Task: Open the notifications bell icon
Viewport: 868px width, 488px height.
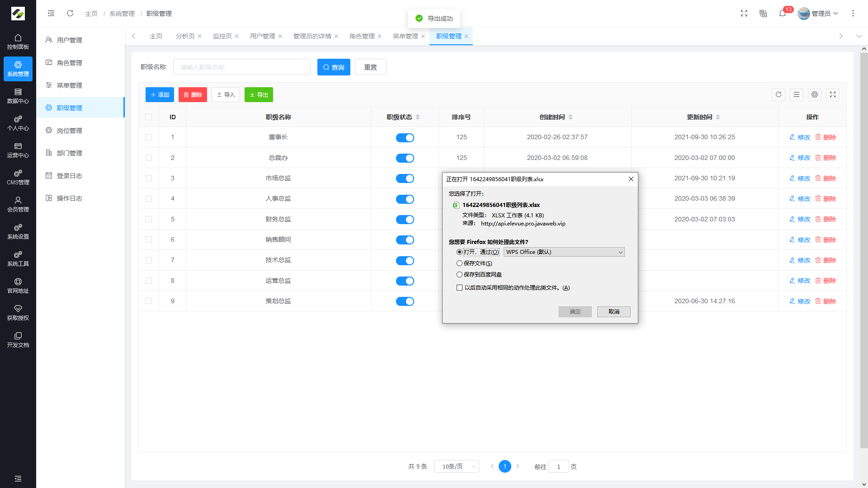Action: click(782, 14)
